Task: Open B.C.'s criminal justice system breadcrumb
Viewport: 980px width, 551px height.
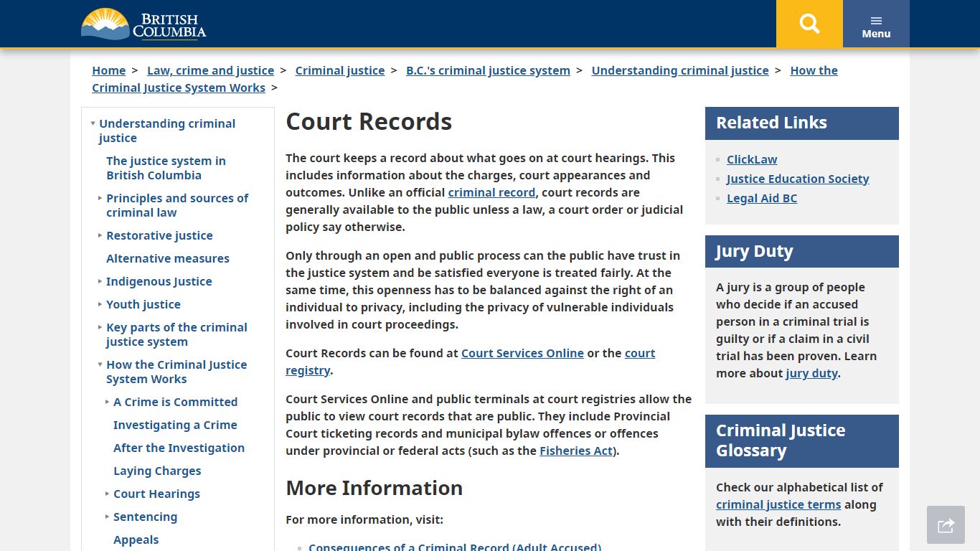Action: point(488,70)
